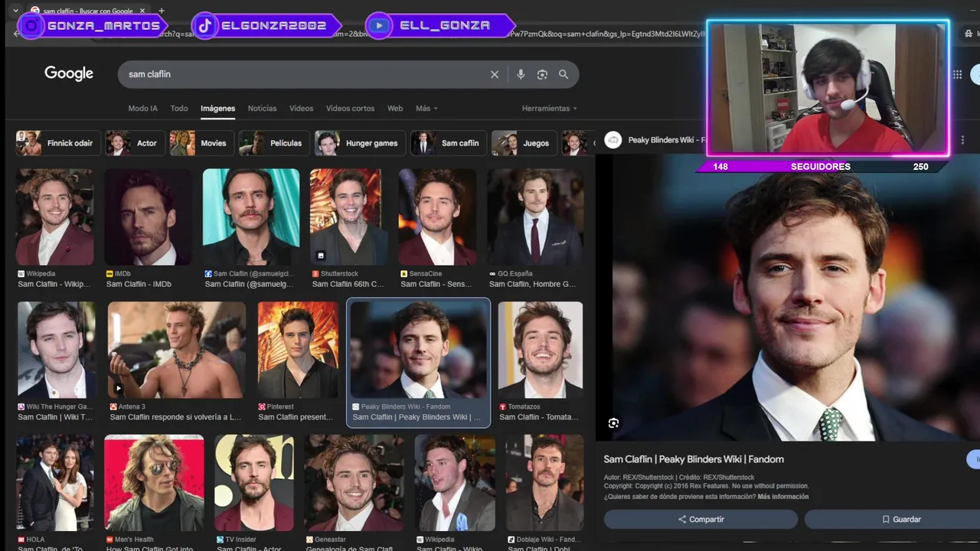
Task: Submit search with the magnifying glass icon
Action: coord(563,74)
